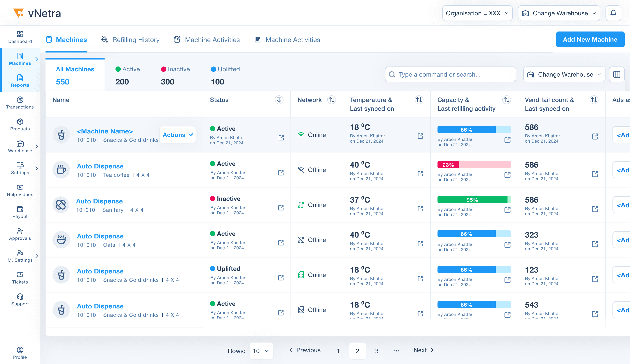The image size is (630, 364).
Task: Open external link beside 23% capacity bar
Action: click(x=507, y=175)
